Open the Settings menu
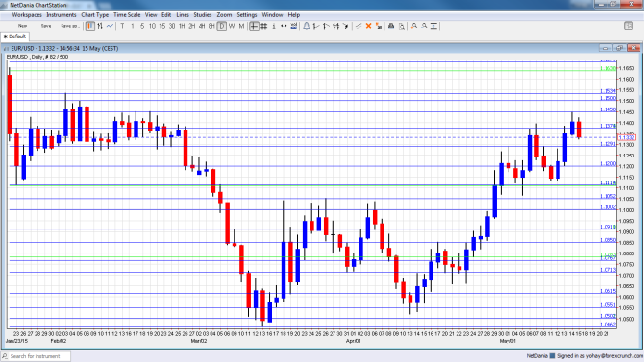Viewport: 644px width, 362px height. coord(247,15)
